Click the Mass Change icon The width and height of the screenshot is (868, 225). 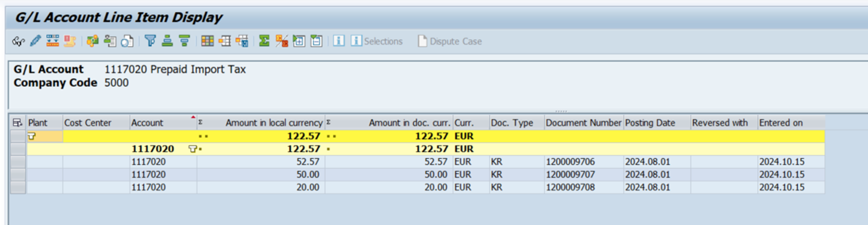(53, 41)
